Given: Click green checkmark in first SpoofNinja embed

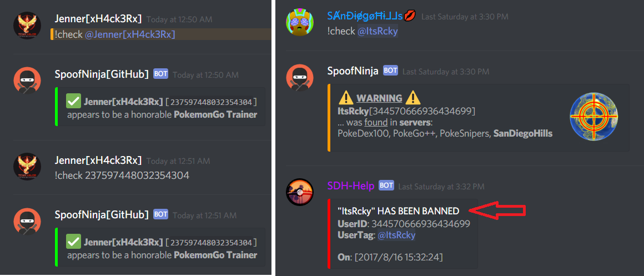Looking at the screenshot, I should [x=74, y=102].
